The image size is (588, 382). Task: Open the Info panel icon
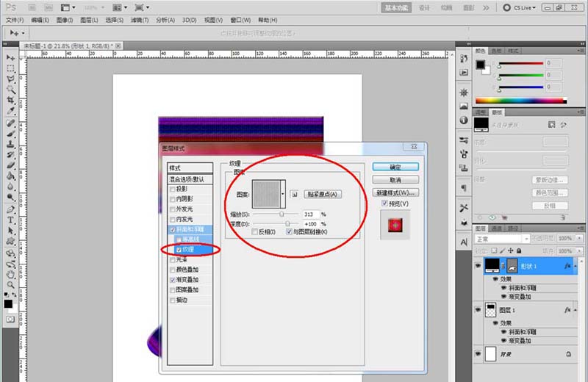[x=464, y=120]
